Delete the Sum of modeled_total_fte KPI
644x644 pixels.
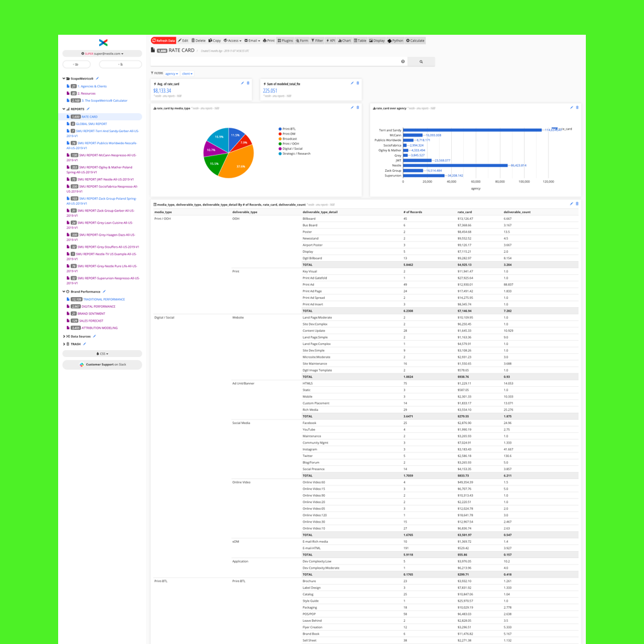pyautogui.click(x=358, y=83)
